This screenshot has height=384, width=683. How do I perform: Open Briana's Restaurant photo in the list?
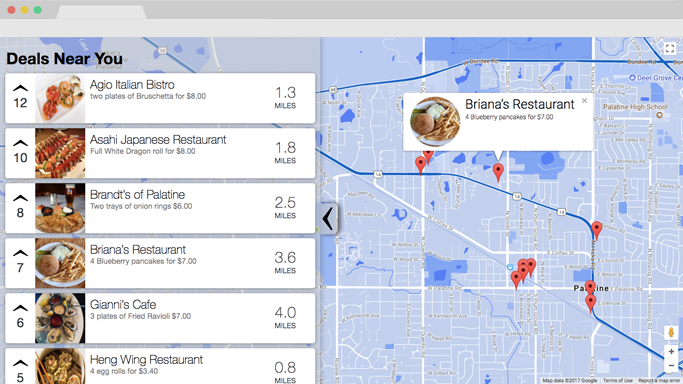coord(60,263)
